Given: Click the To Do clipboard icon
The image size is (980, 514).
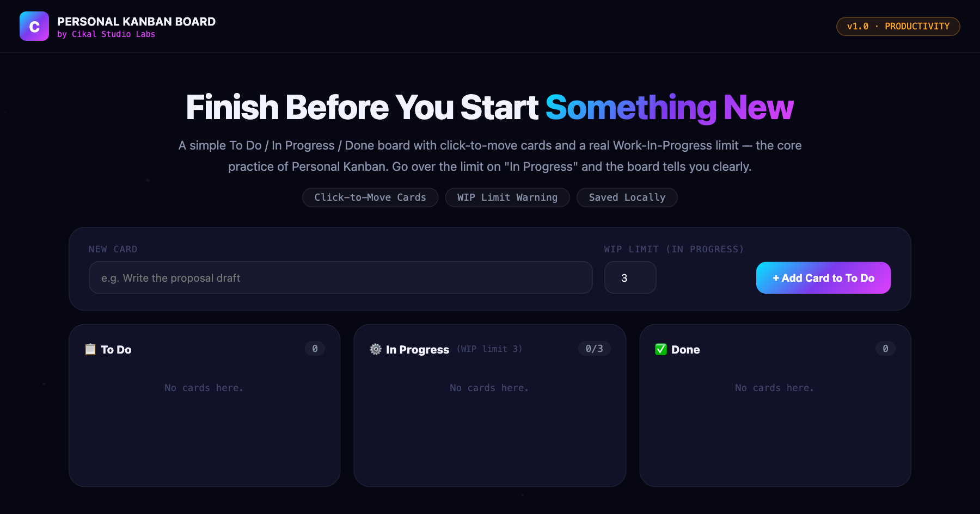Looking at the screenshot, I should coord(90,349).
